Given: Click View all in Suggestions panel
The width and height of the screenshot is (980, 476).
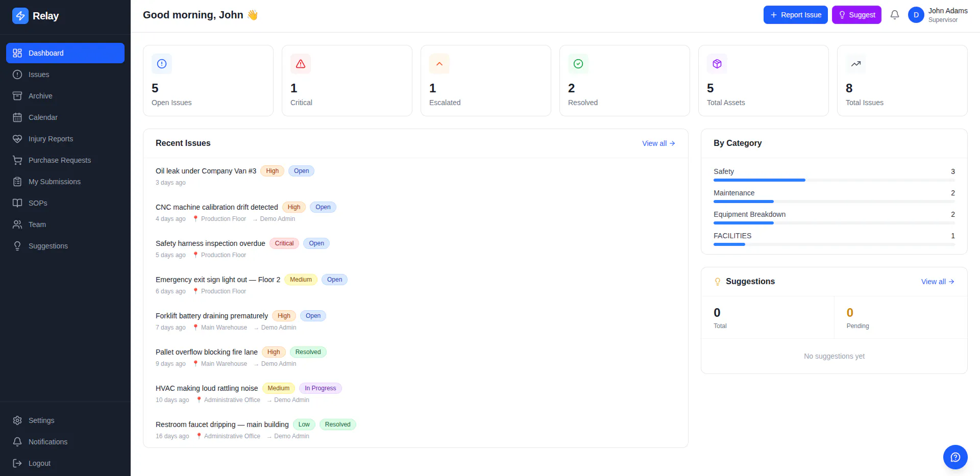Looking at the screenshot, I should (938, 282).
